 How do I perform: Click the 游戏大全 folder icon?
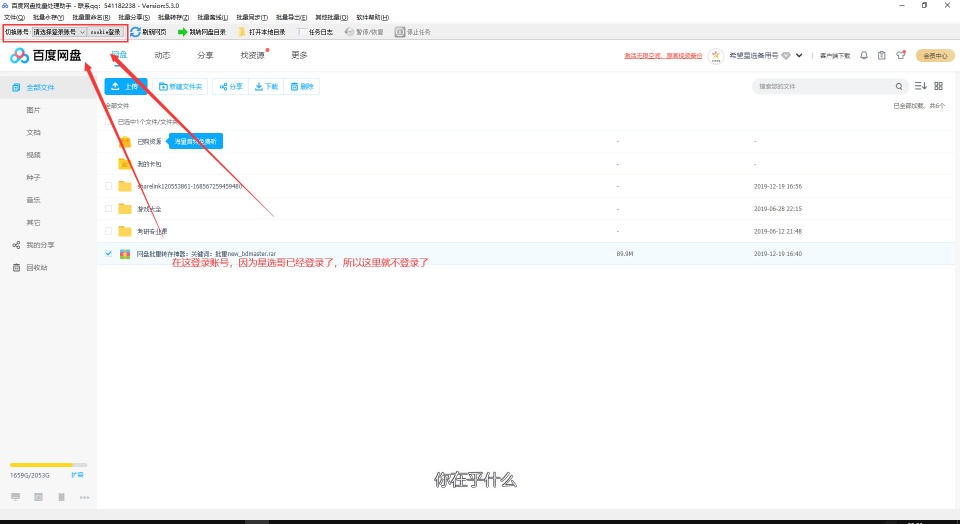click(125, 209)
